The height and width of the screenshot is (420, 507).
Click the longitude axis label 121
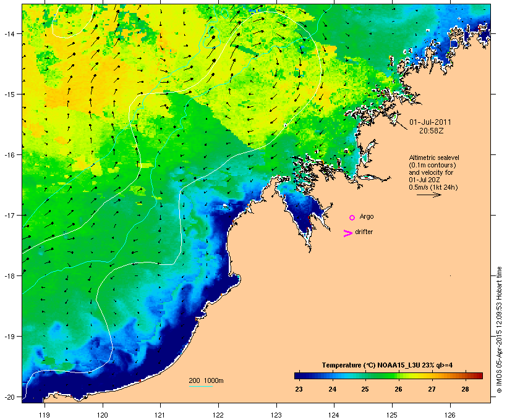pos(160,415)
